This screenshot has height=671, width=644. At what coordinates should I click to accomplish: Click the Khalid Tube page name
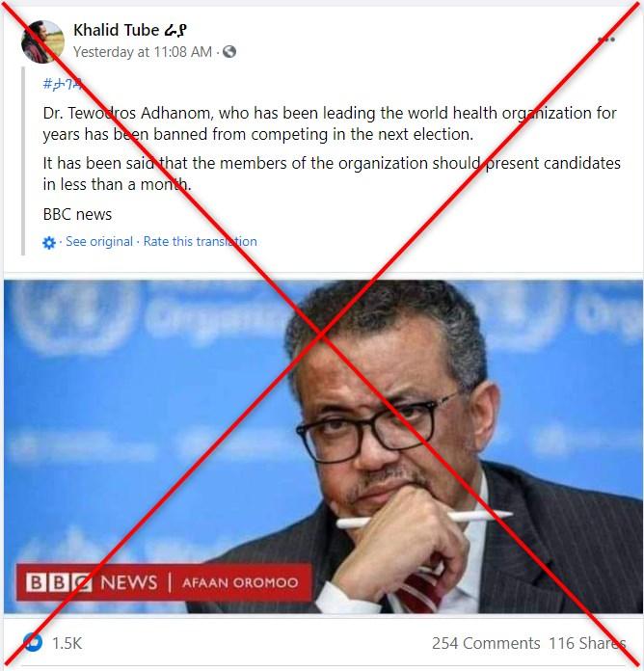130,30
